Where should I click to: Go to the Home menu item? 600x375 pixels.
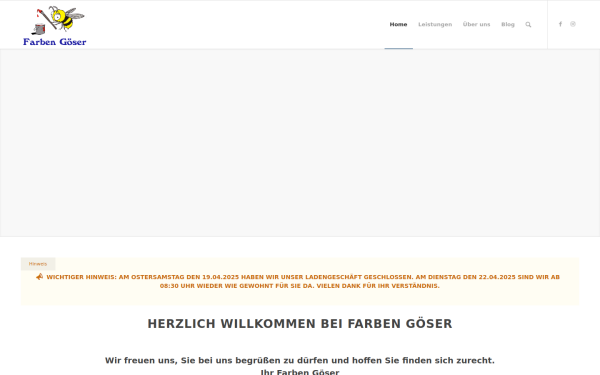(398, 24)
